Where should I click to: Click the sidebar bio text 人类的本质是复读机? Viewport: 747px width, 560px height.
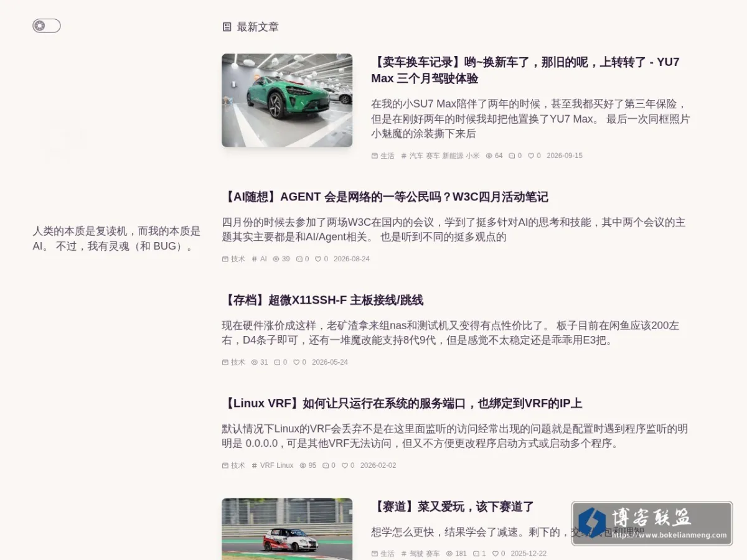point(116,238)
